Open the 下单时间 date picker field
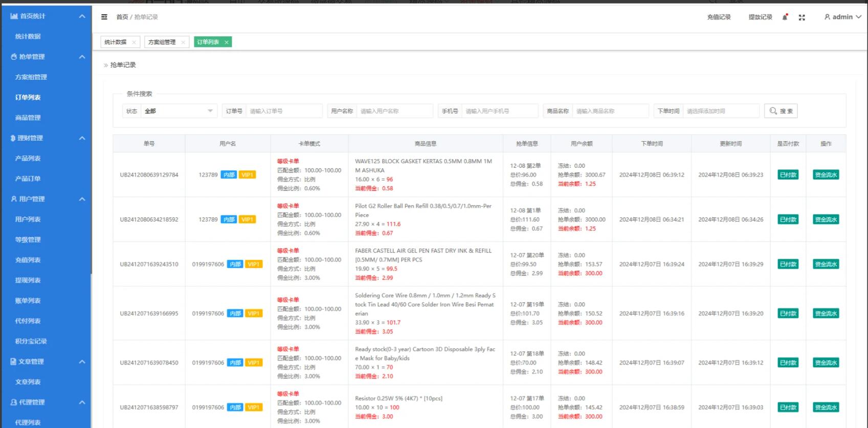The width and height of the screenshot is (868, 428). point(720,111)
